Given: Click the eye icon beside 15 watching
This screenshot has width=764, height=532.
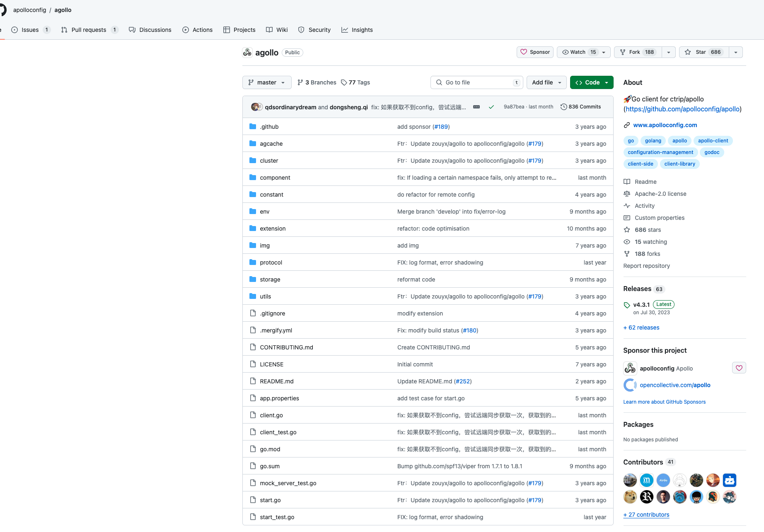Looking at the screenshot, I should click(627, 241).
